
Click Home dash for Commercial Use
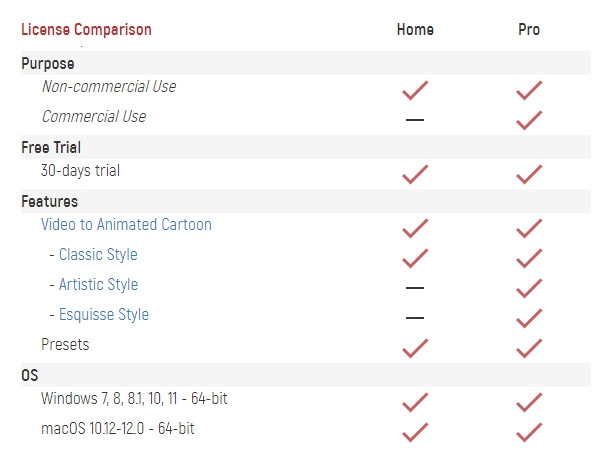(x=415, y=120)
